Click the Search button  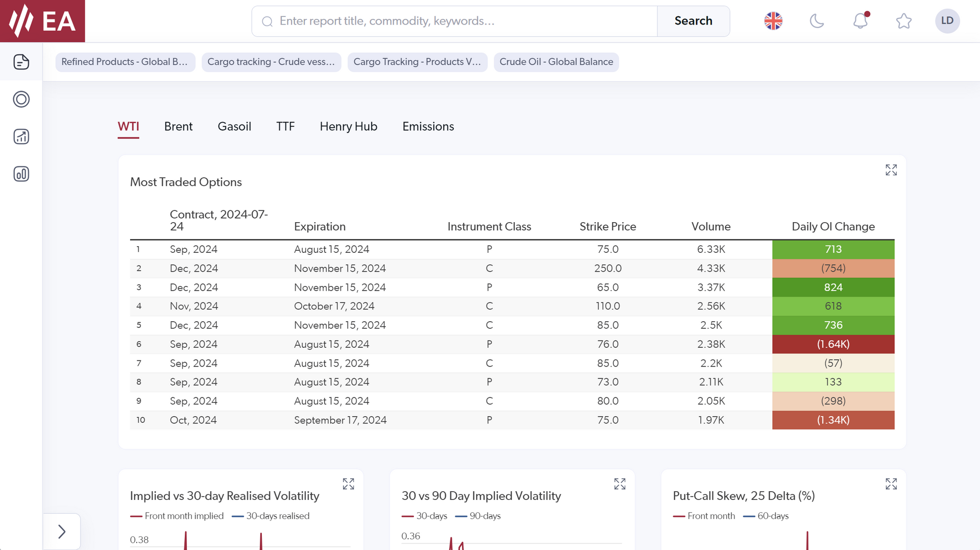point(693,21)
